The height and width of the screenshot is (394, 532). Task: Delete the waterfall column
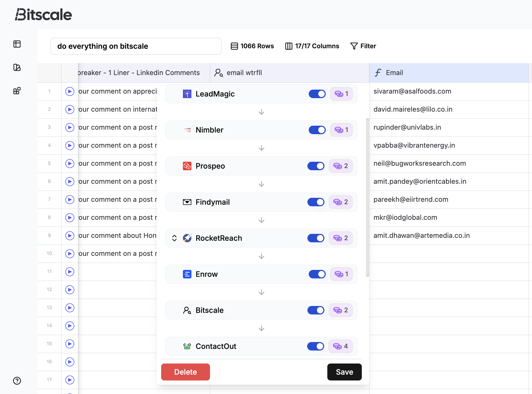click(186, 372)
